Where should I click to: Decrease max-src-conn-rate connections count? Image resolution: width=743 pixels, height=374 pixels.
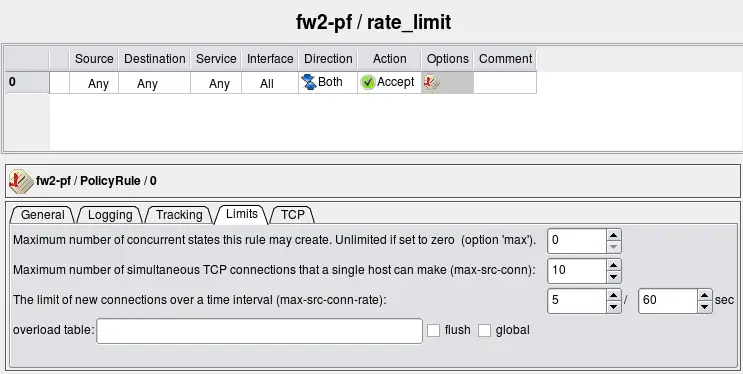tap(614, 307)
